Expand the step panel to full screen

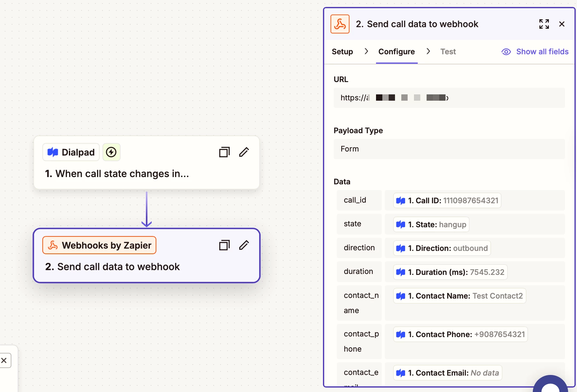tap(544, 24)
